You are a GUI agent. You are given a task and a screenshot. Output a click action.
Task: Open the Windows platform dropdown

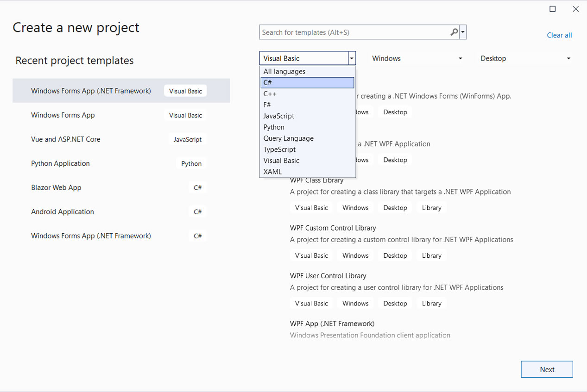click(417, 58)
